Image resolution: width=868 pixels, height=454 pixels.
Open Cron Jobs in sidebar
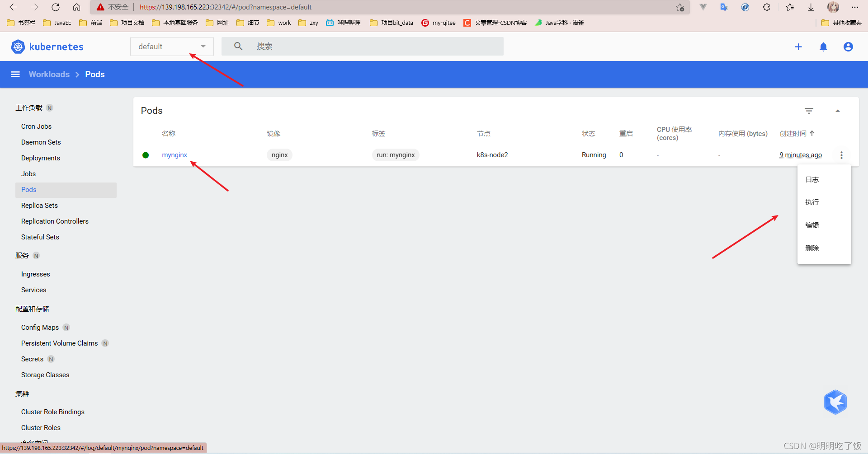(36, 126)
